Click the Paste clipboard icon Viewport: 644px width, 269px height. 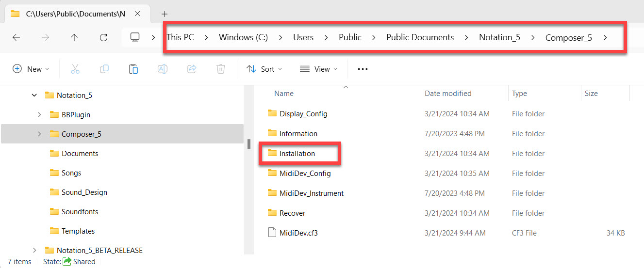coord(133,69)
